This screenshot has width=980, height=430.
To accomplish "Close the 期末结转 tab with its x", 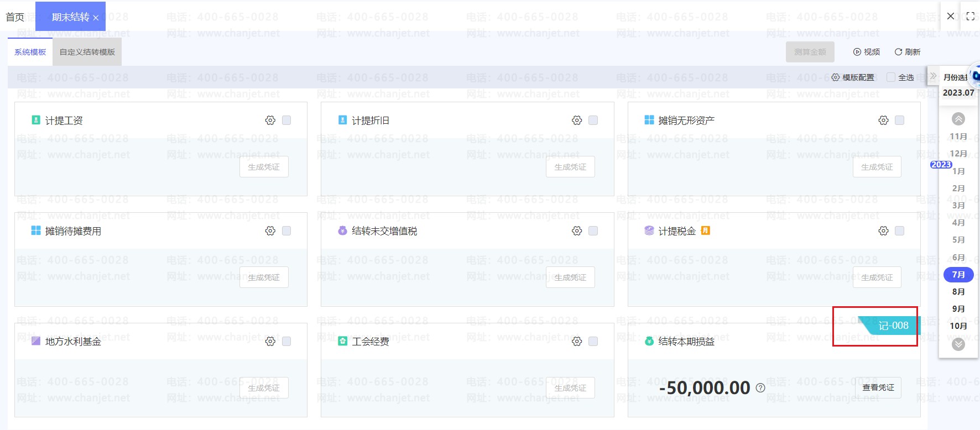I will click(96, 18).
